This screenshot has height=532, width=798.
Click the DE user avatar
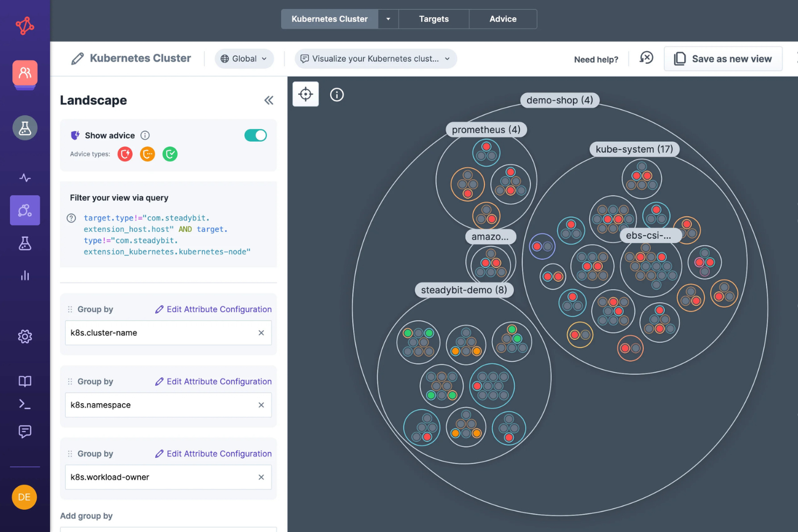pos(24,497)
